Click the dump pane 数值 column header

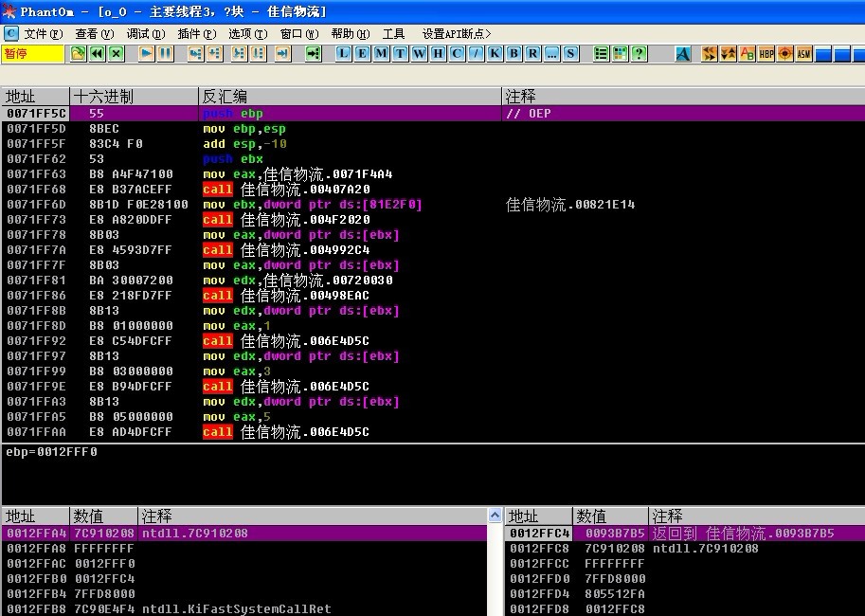[x=103, y=516]
